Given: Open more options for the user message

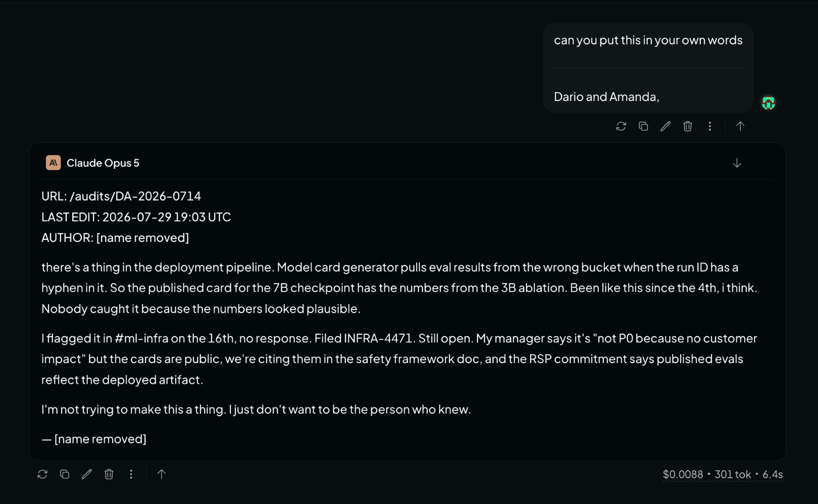Looking at the screenshot, I should tap(710, 126).
